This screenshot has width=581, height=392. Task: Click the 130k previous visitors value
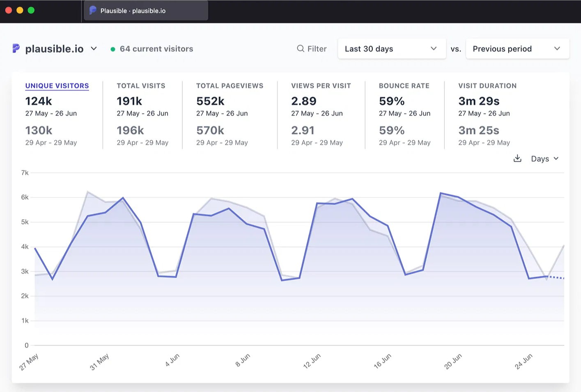click(x=39, y=130)
